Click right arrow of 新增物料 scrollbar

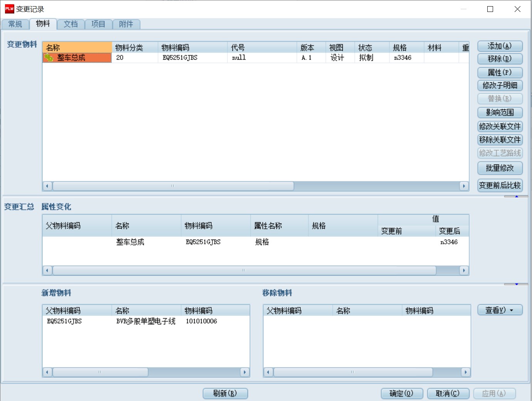[245, 372]
